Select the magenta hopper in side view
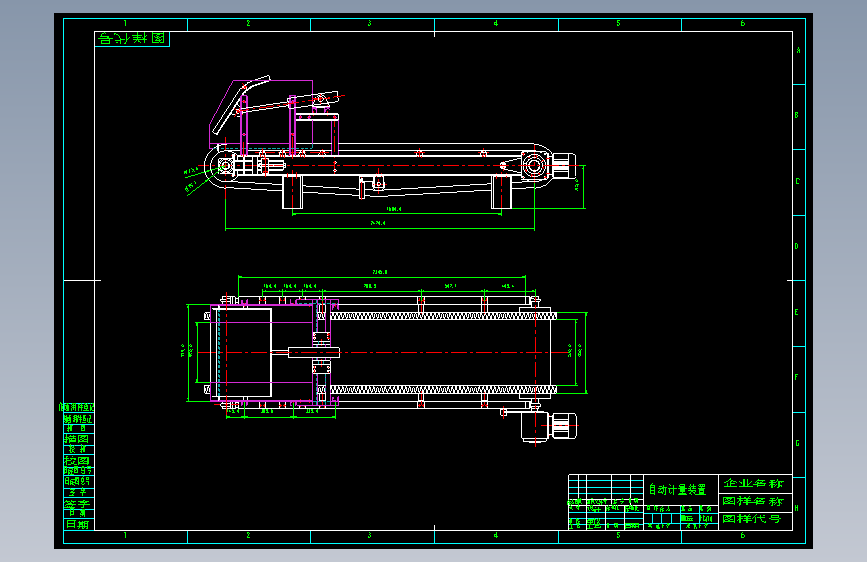The width and height of the screenshot is (867, 562). coord(261,113)
